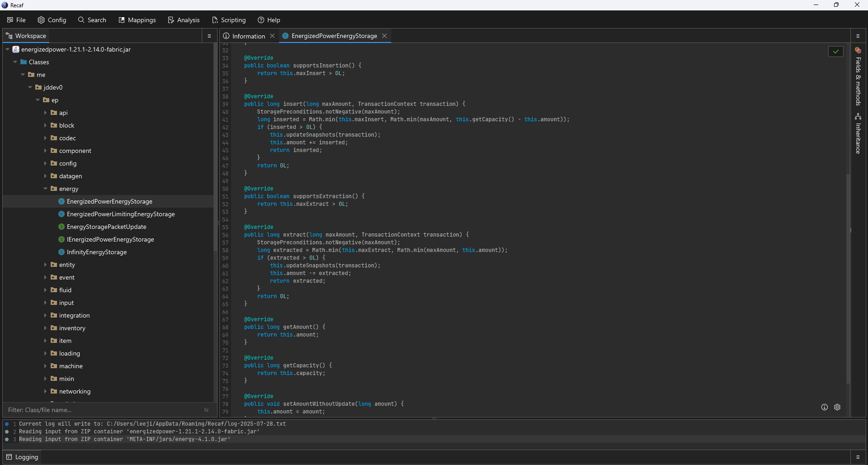Open the Config menu
This screenshot has height=465, width=868.
pyautogui.click(x=52, y=20)
